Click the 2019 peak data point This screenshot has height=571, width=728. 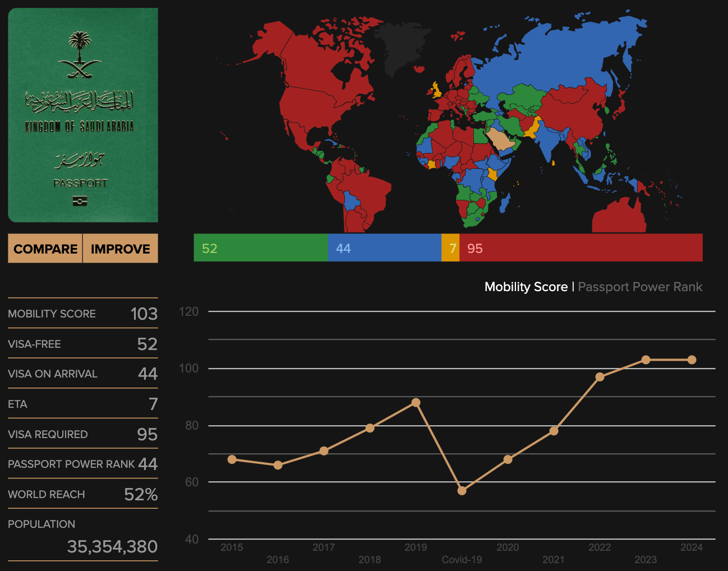click(416, 403)
